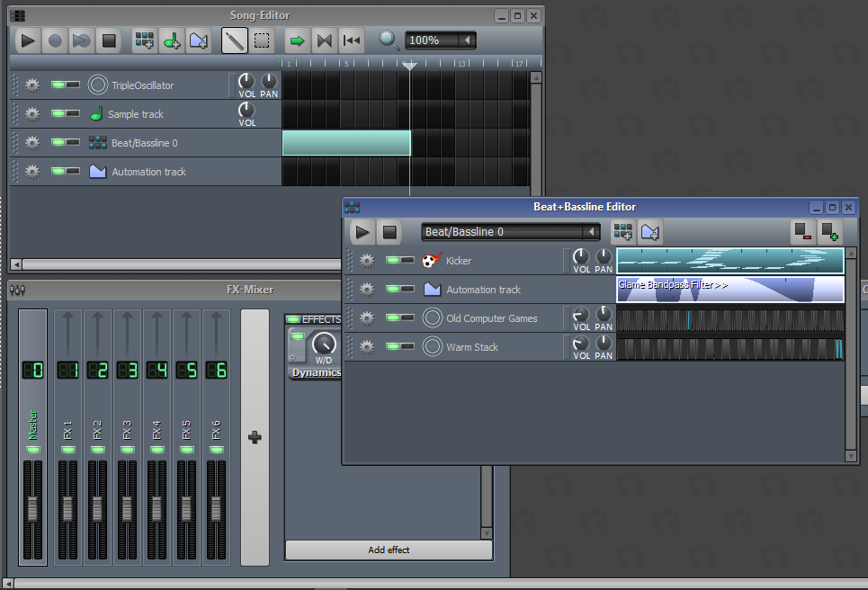Add a new FX-Mixer channel with plus

click(x=255, y=437)
